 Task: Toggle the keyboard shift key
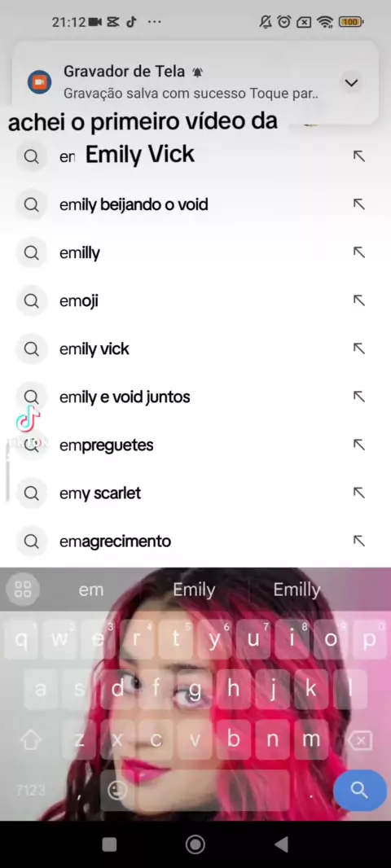[x=31, y=740]
